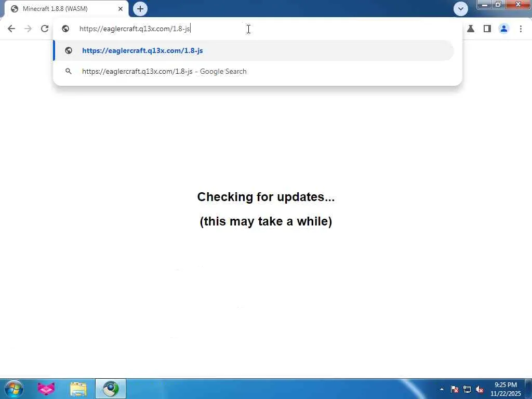Click the Show desktop strip at the right end of the taskbar
532x399 pixels.
tap(528, 389)
